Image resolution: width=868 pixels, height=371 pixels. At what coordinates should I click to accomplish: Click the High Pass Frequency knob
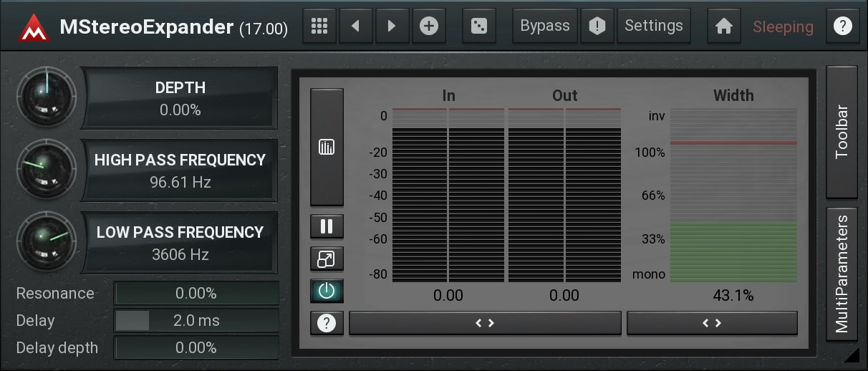pos(46,170)
